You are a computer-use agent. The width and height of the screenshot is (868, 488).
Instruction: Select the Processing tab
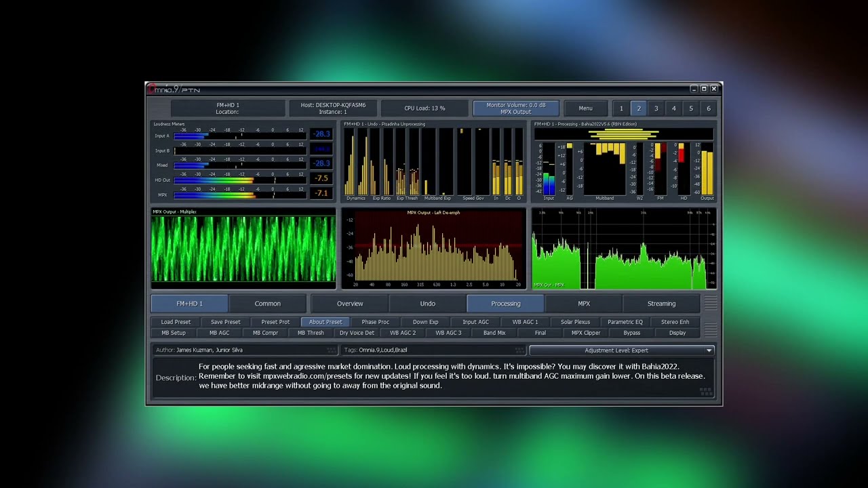point(506,304)
